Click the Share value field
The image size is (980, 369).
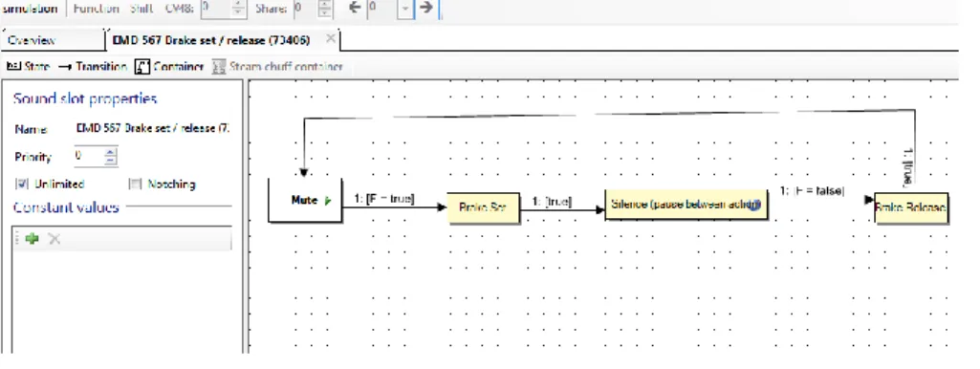306,9
